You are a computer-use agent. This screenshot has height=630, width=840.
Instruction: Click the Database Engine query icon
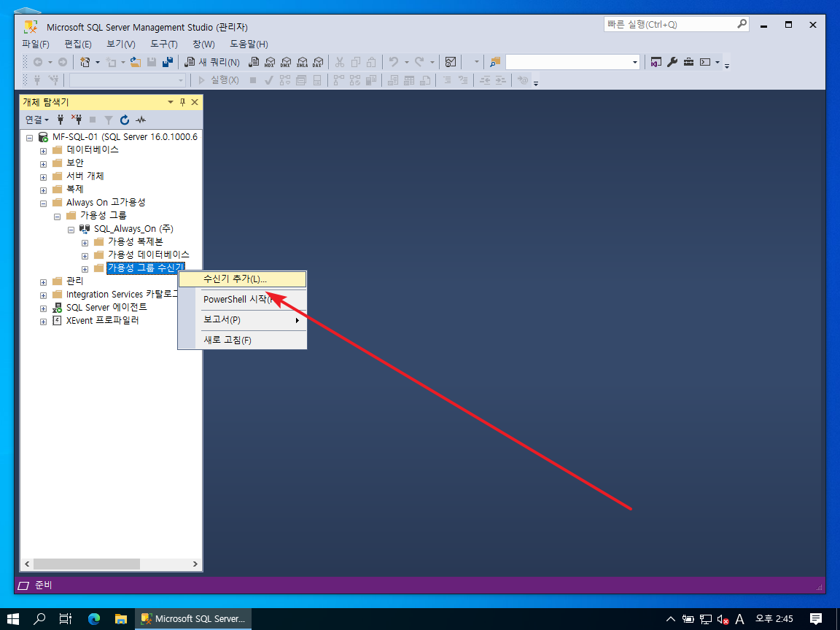pos(254,62)
